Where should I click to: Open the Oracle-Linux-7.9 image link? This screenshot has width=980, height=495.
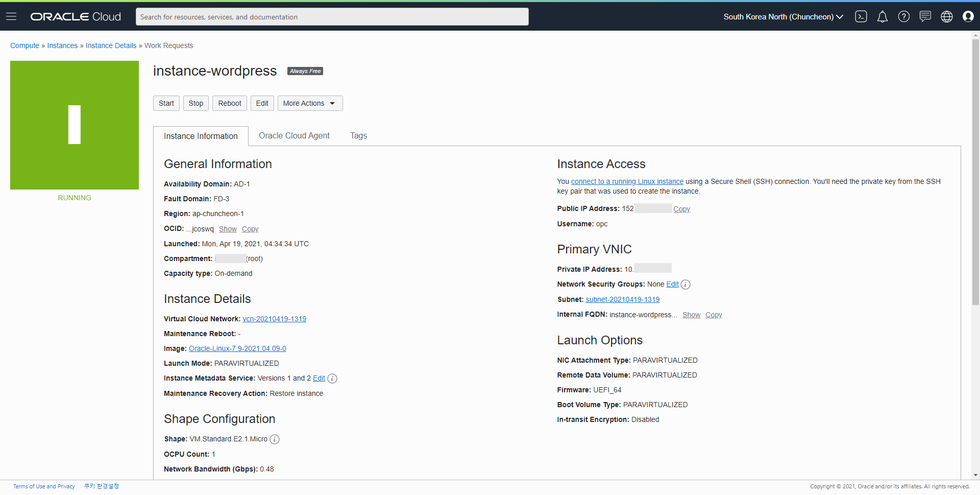click(237, 348)
